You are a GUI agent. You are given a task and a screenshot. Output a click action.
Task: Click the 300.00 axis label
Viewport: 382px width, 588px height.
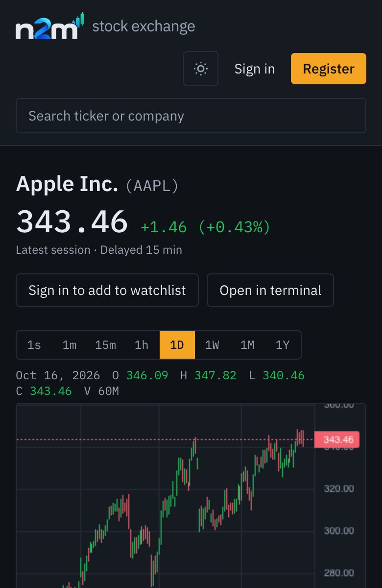coord(339,531)
